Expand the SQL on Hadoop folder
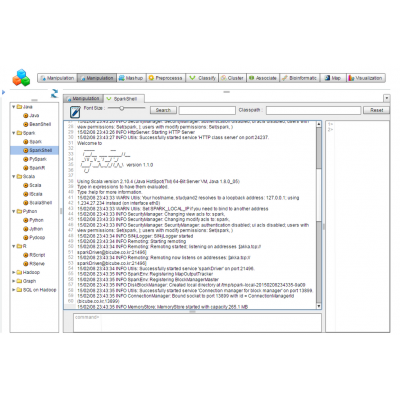Viewport: 400px width, 400px height. pos(14,290)
